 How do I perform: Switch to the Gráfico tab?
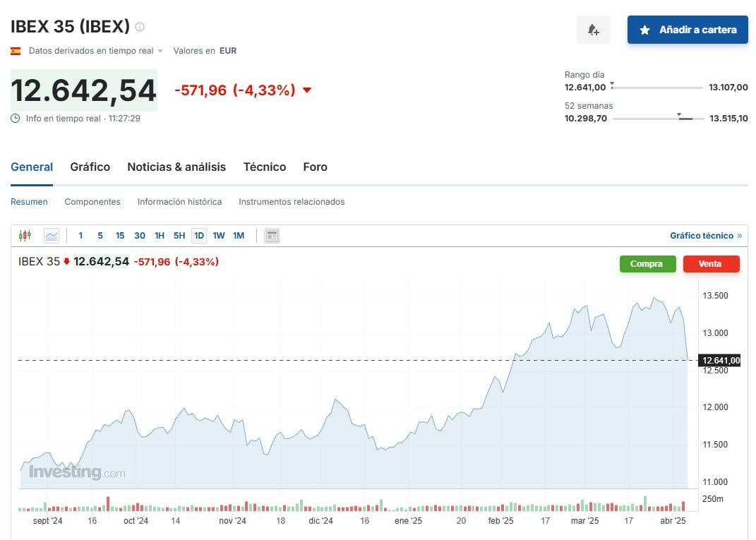[x=90, y=167]
